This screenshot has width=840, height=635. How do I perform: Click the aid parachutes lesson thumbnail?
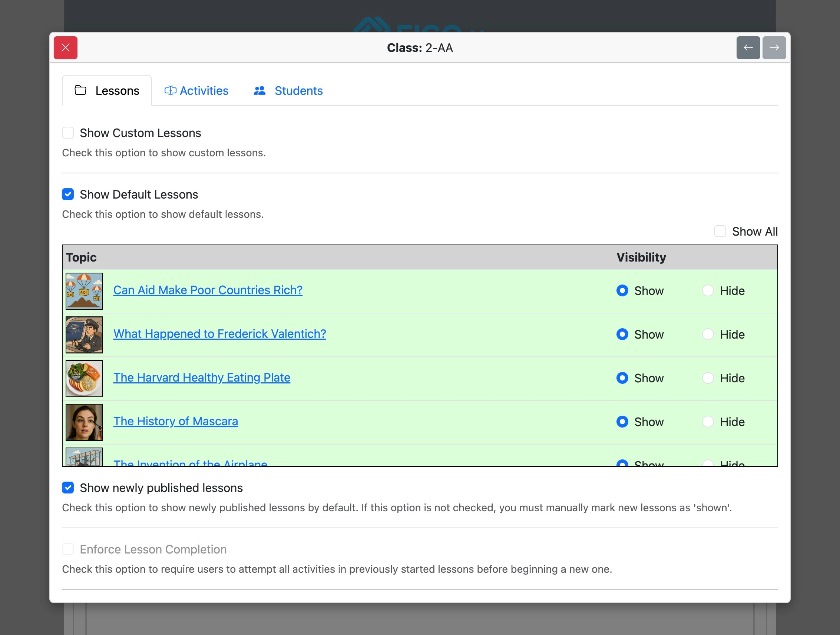tap(84, 291)
